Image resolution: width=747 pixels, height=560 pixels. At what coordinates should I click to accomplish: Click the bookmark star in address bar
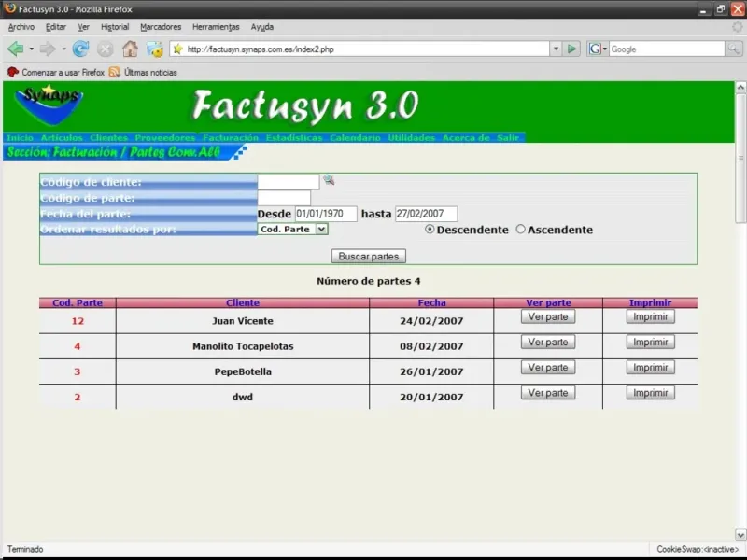[x=177, y=49]
